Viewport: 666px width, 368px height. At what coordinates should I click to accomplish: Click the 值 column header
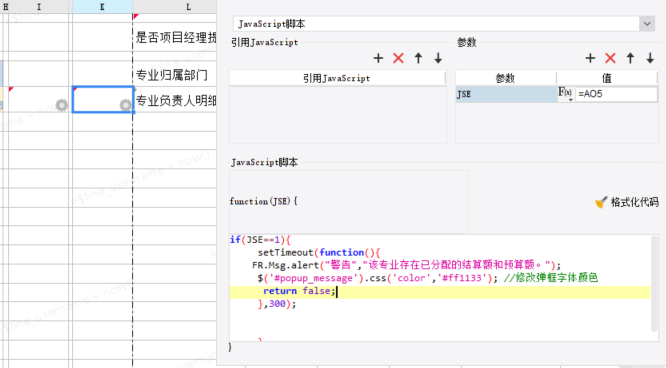(x=607, y=78)
